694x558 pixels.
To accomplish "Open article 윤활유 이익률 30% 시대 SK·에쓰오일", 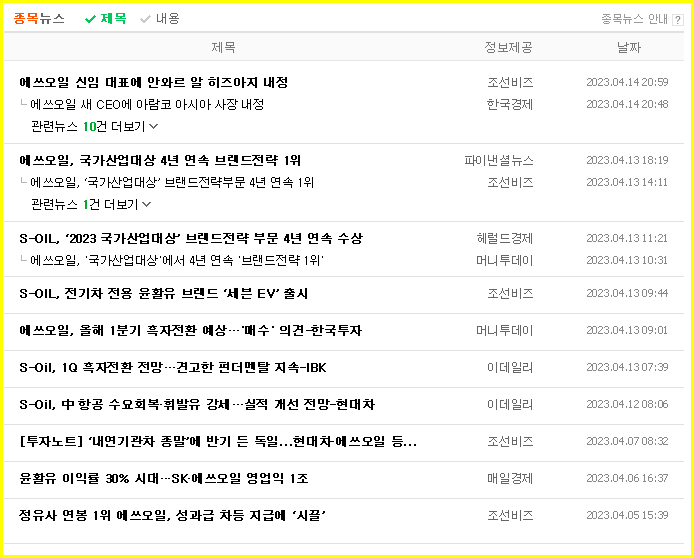I will point(163,478).
